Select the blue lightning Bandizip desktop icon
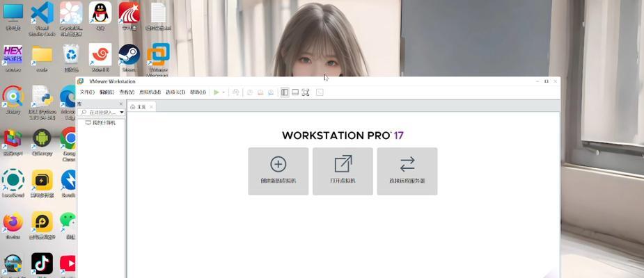 tap(68, 183)
